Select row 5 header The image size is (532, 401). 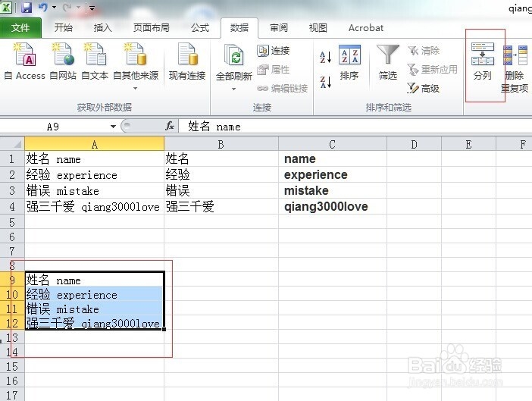(x=12, y=223)
